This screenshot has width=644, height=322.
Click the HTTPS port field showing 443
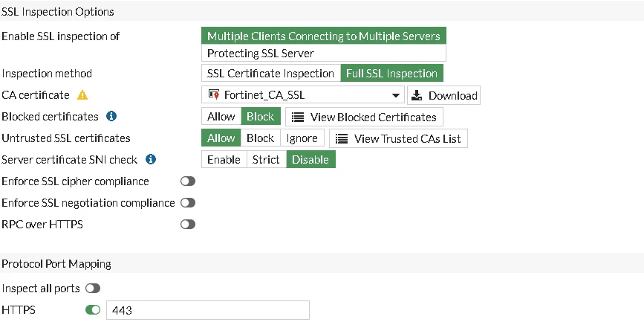click(x=208, y=310)
